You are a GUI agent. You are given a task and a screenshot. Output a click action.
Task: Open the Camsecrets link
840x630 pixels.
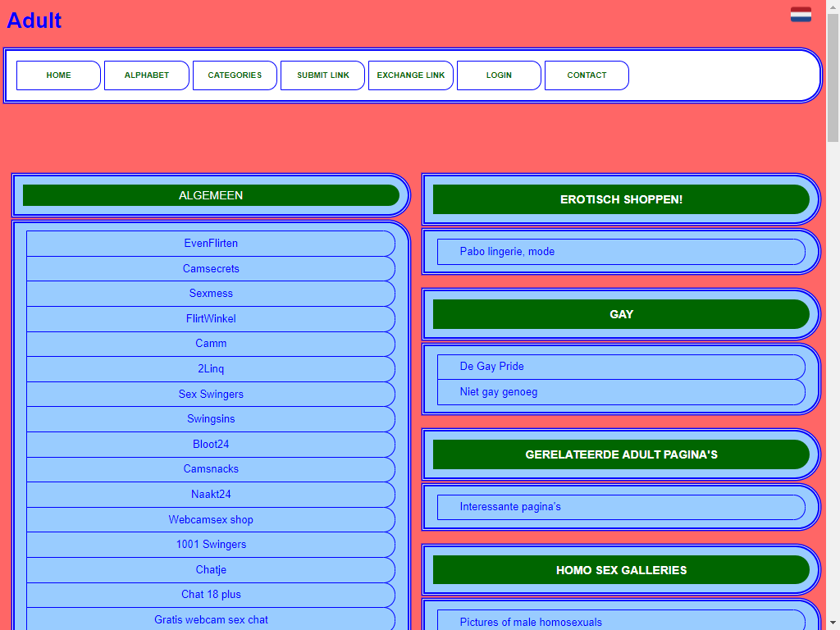pos(211,268)
